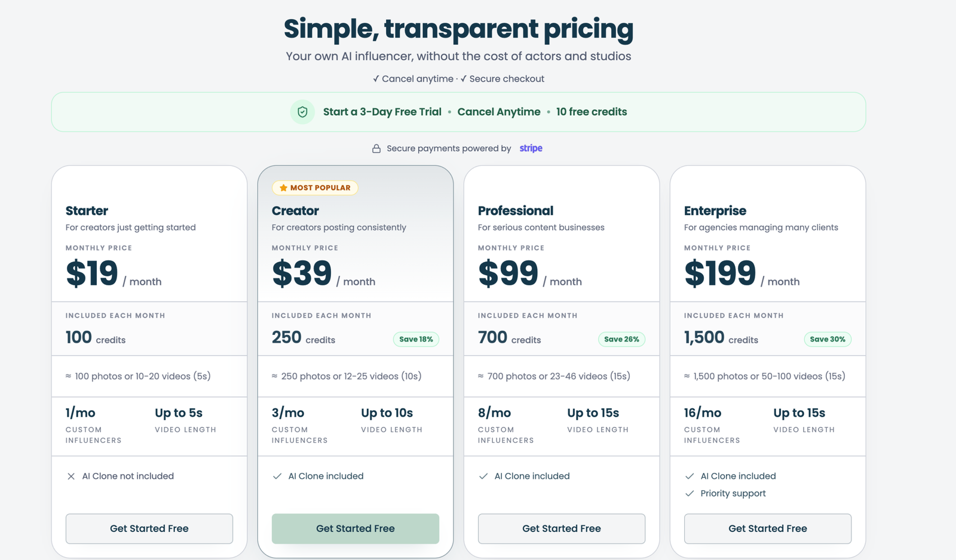Image resolution: width=956 pixels, height=560 pixels.
Task: Click the Save 30% badge
Action: (828, 339)
